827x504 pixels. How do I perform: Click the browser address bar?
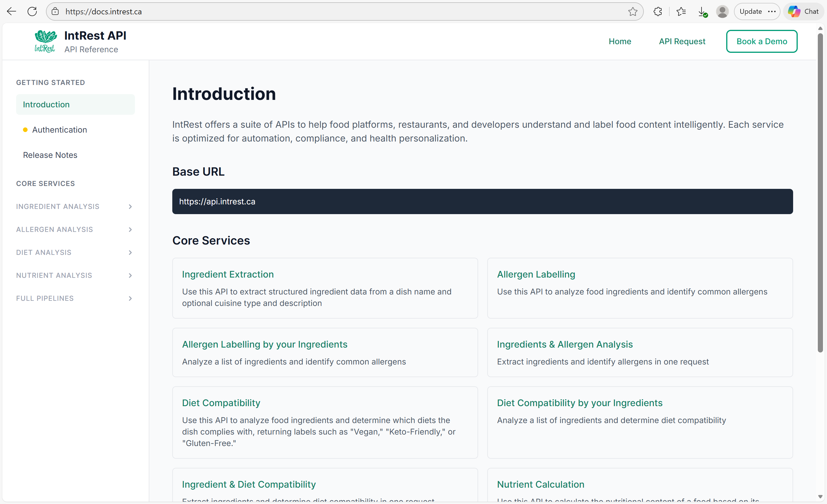coord(336,11)
